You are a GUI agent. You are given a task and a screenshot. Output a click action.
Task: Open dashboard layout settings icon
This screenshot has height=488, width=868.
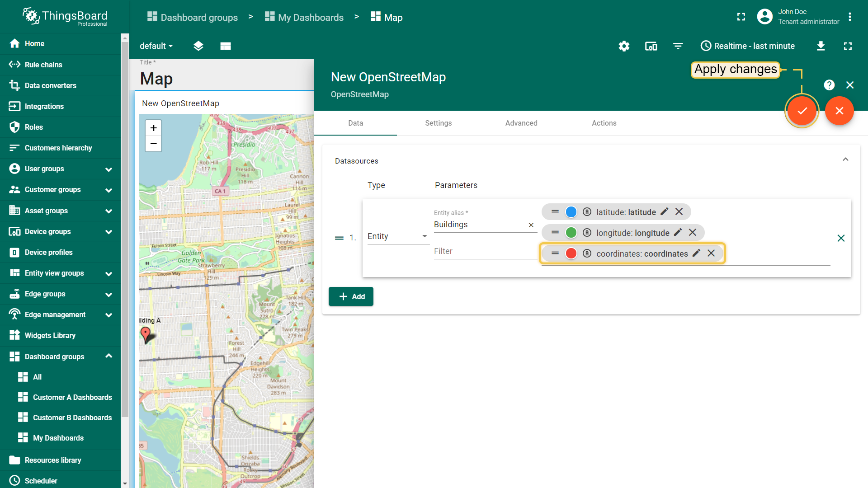(x=225, y=46)
